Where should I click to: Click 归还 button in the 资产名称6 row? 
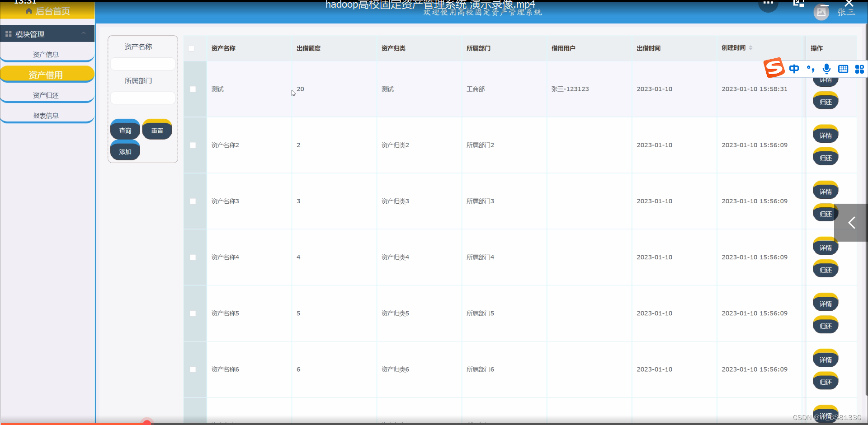tap(826, 381)
